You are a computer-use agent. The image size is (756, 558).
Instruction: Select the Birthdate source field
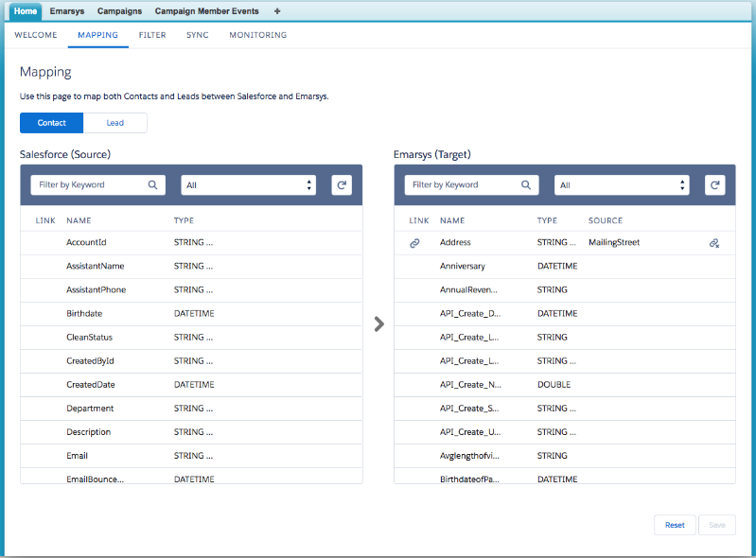(x=191, y=313)
